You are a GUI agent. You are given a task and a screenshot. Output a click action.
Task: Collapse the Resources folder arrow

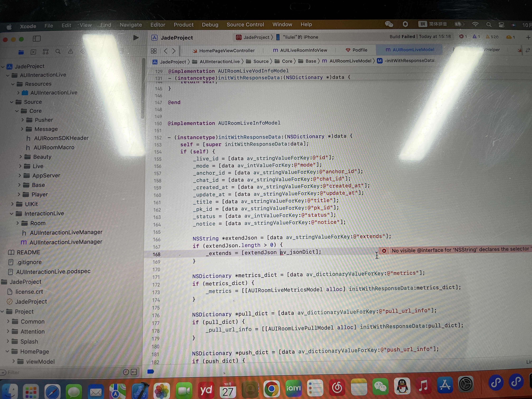coord(13,84)
